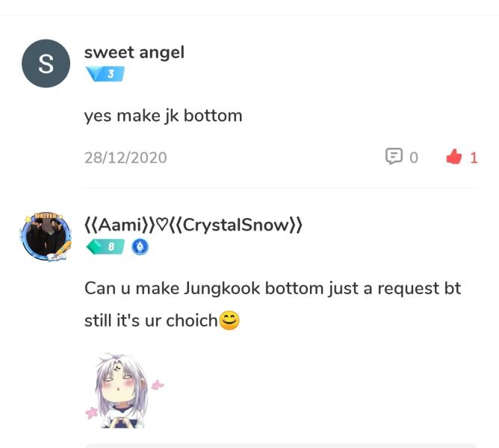
Task: Toggle the red thumbs-up like icon
Action: pos(453,157)
